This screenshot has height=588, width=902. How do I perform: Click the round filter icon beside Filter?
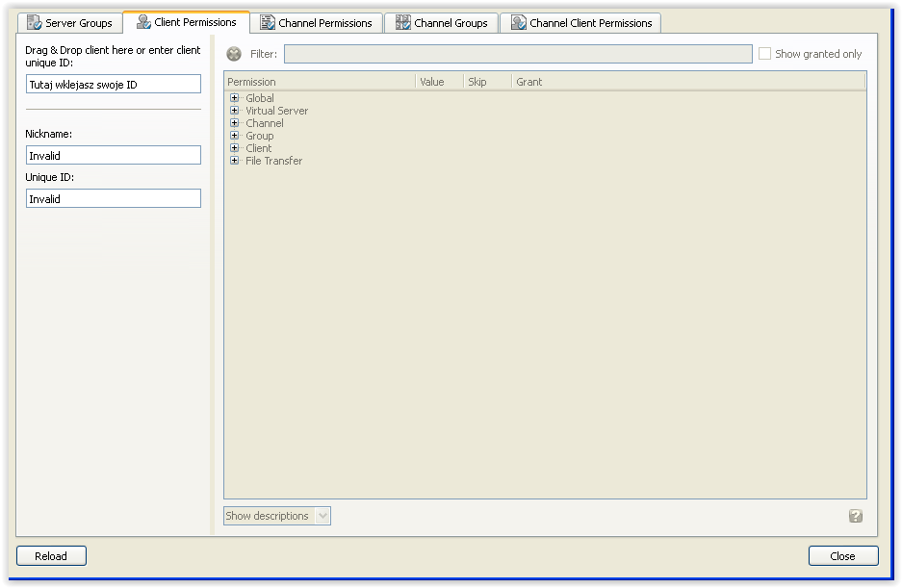coord(234,54)
